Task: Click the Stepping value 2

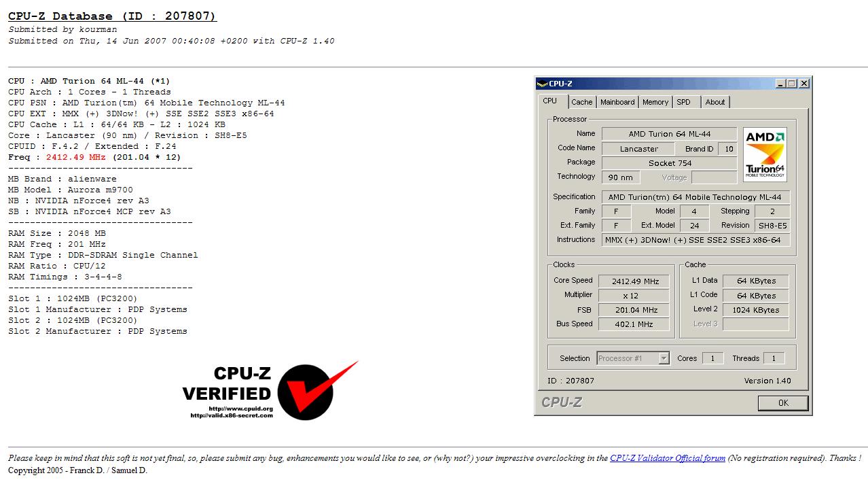Action: click(x=773, y=211)
